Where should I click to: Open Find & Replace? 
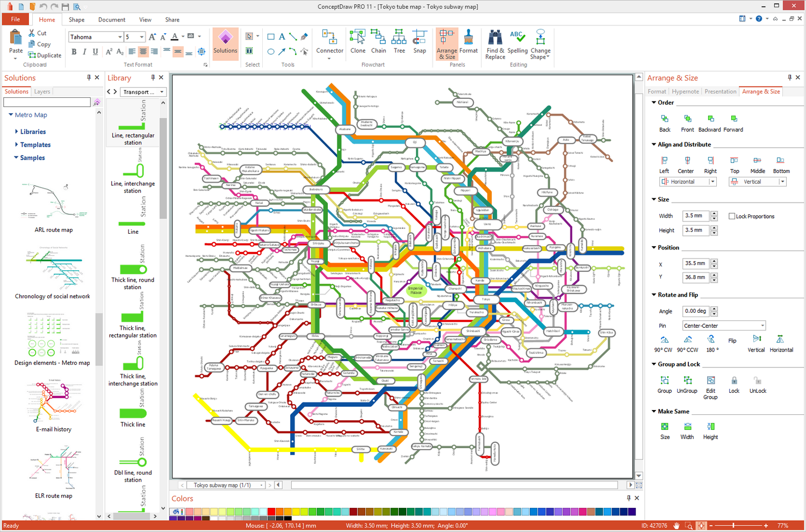(495, 44)
